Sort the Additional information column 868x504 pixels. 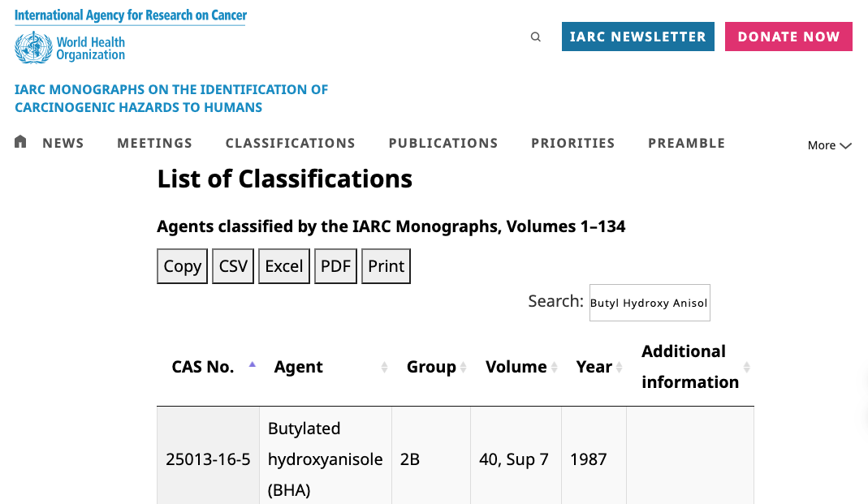pos(746,368)
